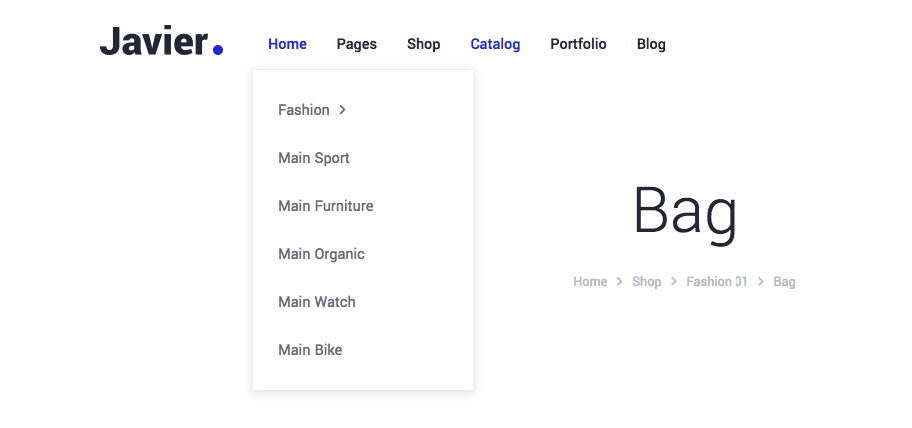Select Main Watch menu entry
The image size is (912, 428).
(x=317, y=302)
